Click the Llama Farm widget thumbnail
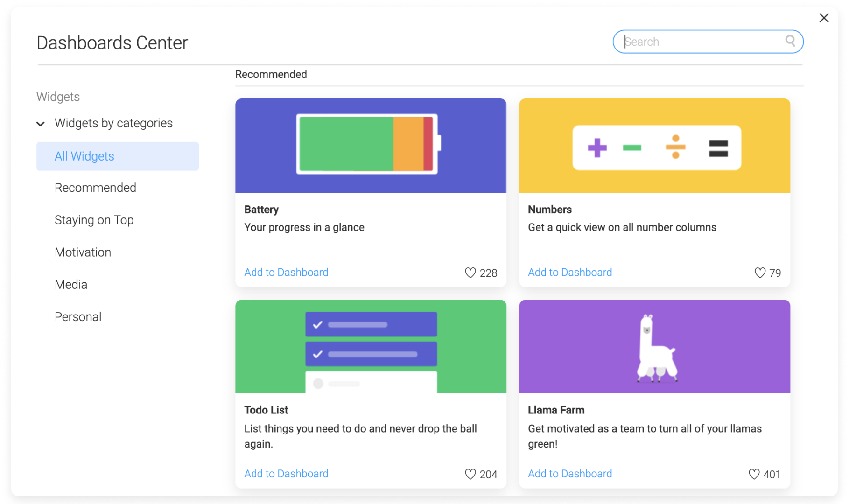The height and width of the screenshot is (504, 849). tap(654, 346)
